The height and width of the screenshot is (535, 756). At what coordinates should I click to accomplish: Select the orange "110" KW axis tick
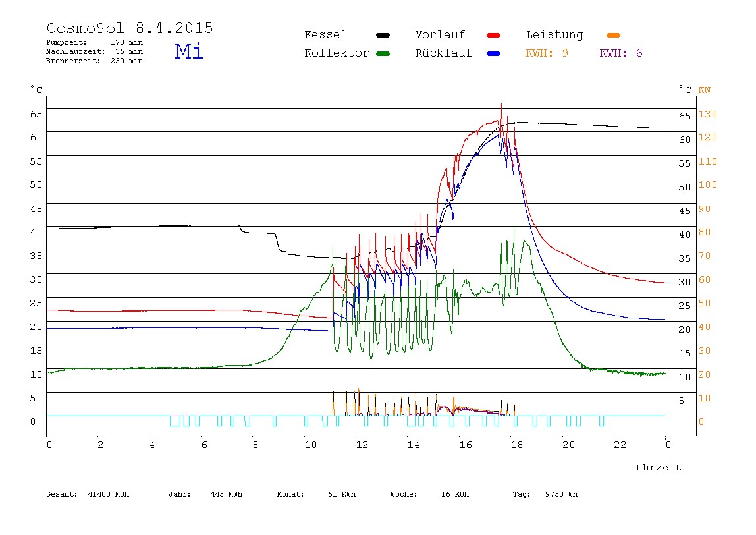[x=708, y=161]
